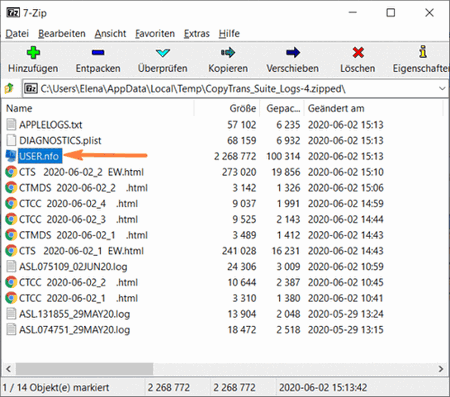Click Chrome icon of CTS 2020-06-02_2 EW.html
The height and width of the screenshot is (397, 450).
(11, 172)
